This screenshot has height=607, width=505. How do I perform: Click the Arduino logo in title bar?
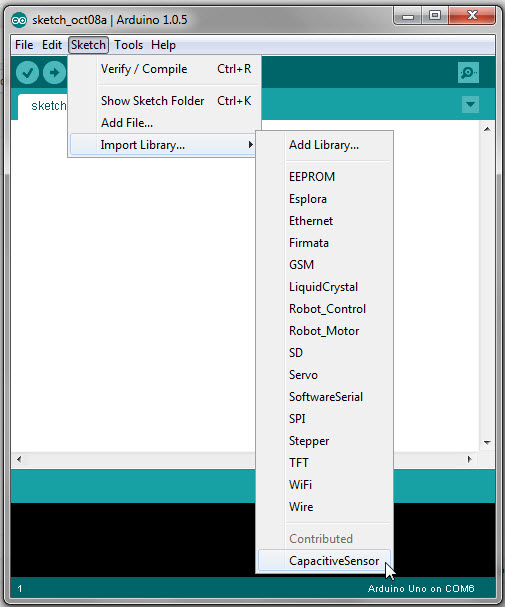19,20
